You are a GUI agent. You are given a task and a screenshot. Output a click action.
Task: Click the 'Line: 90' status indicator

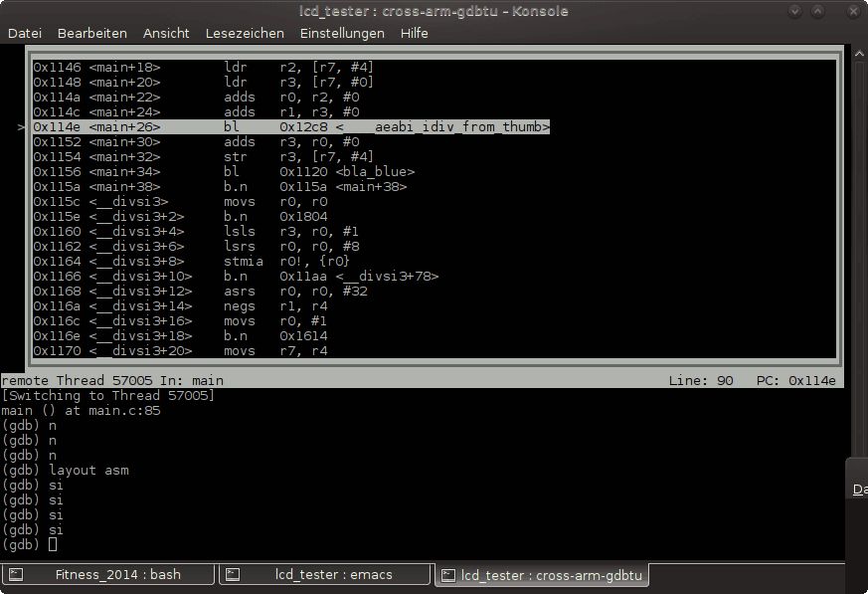point(701,381)
